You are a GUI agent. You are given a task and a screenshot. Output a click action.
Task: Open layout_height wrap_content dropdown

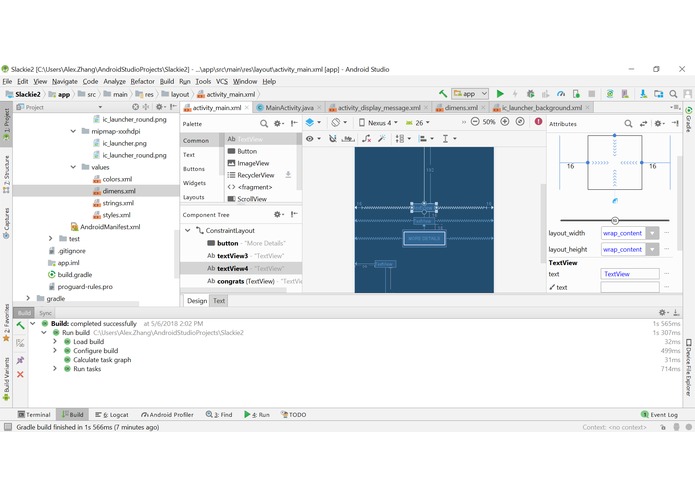(652, 249)
